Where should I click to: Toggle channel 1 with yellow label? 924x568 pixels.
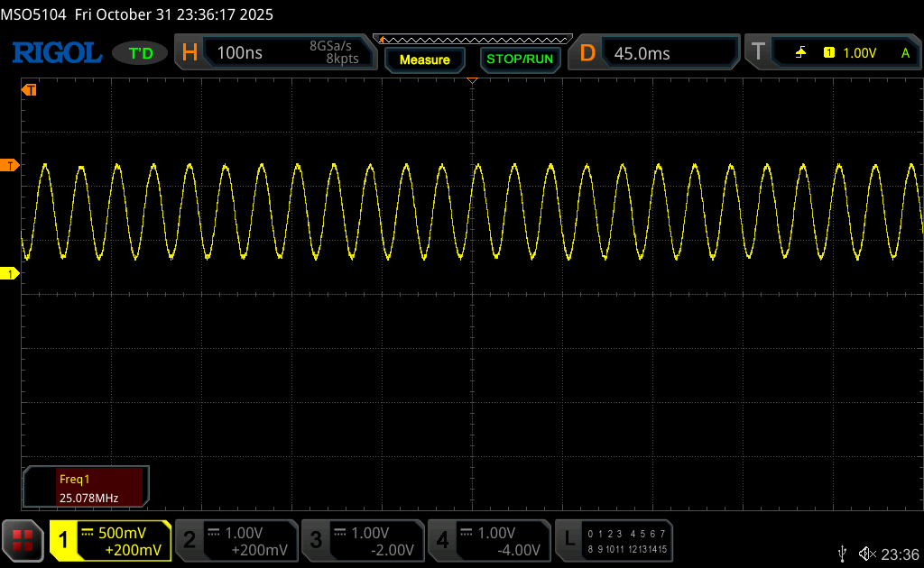point(63,540)
